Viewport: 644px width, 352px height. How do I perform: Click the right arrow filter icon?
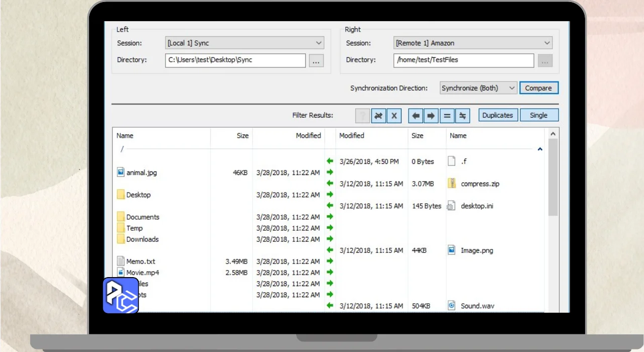point(431,116)
